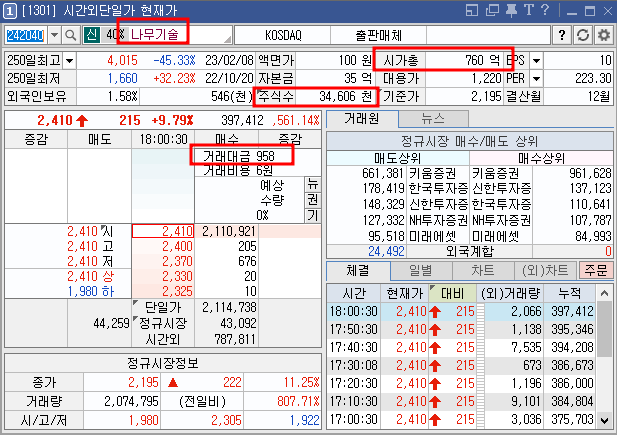Image resolution: width=617 pixels, height=435 pixels.
Task: Toggle the pin icon in title bar
Action: (511, 10)
